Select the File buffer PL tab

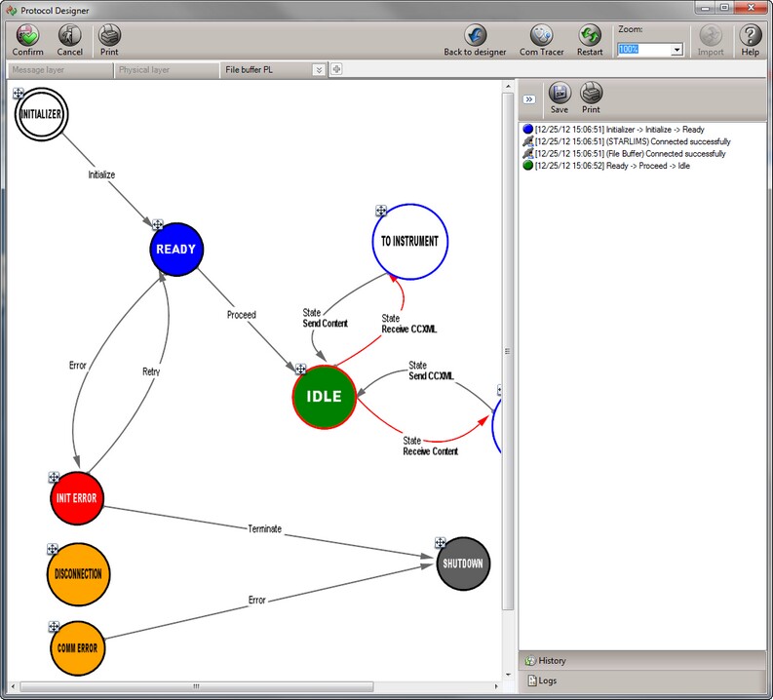coord(266,70)
